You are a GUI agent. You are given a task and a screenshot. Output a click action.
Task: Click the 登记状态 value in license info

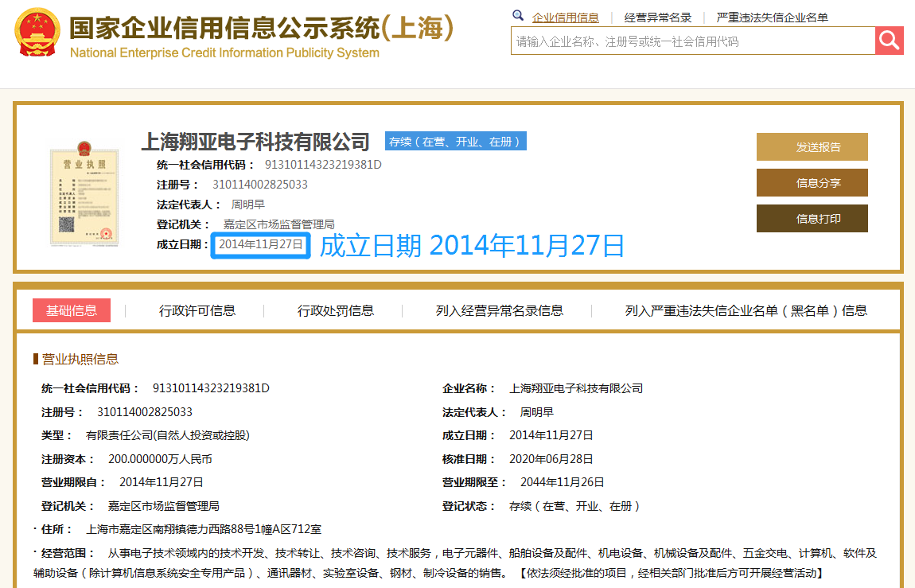[x=574, y=506]
